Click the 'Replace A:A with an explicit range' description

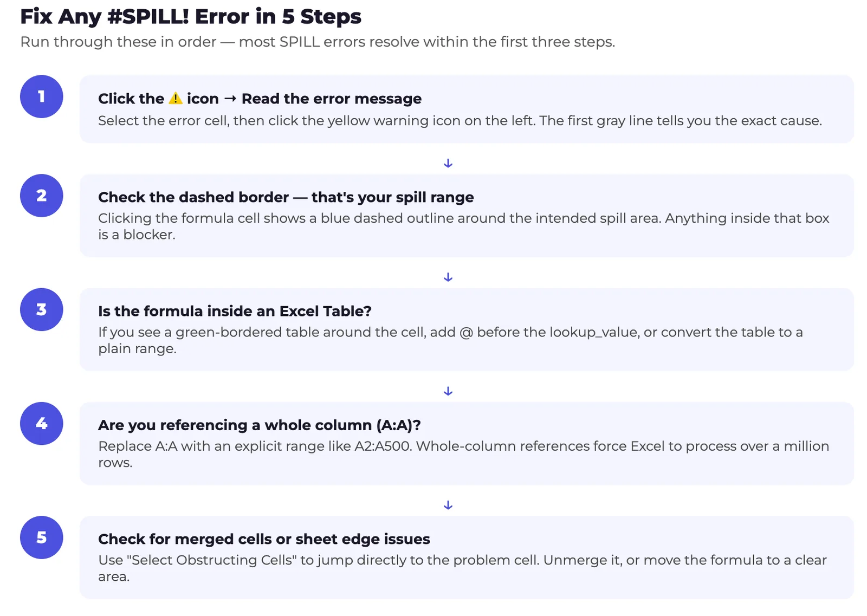[x=463, y=446]
